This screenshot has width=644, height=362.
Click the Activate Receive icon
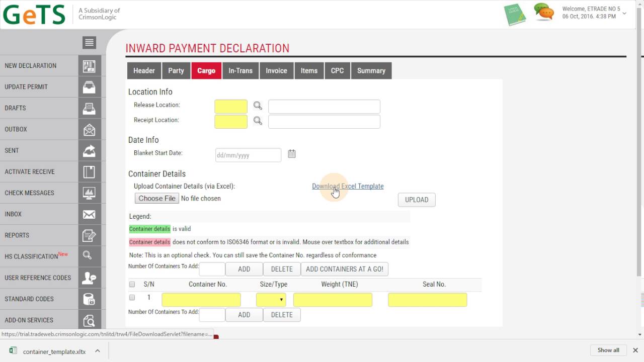pos(89,171)
